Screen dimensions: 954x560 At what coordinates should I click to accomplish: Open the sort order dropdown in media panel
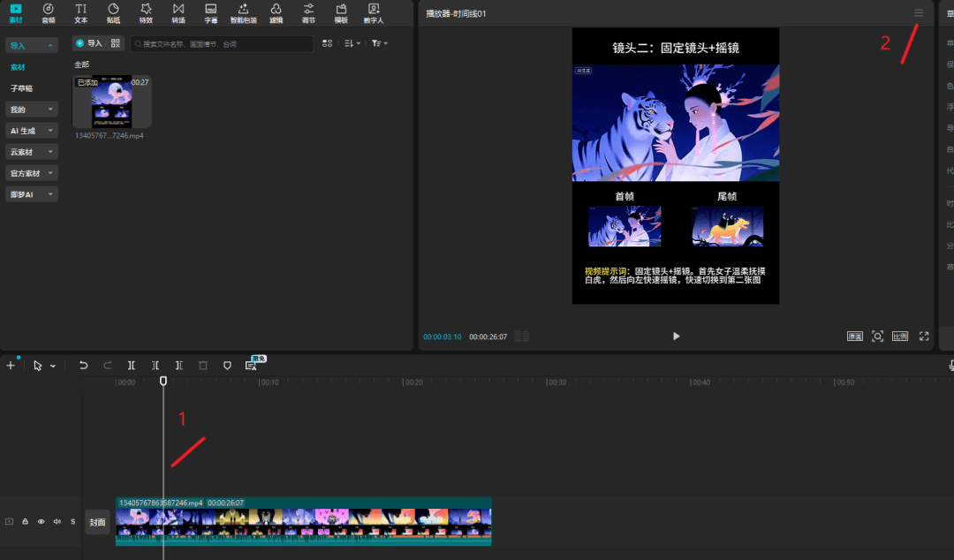pos(351,43)
